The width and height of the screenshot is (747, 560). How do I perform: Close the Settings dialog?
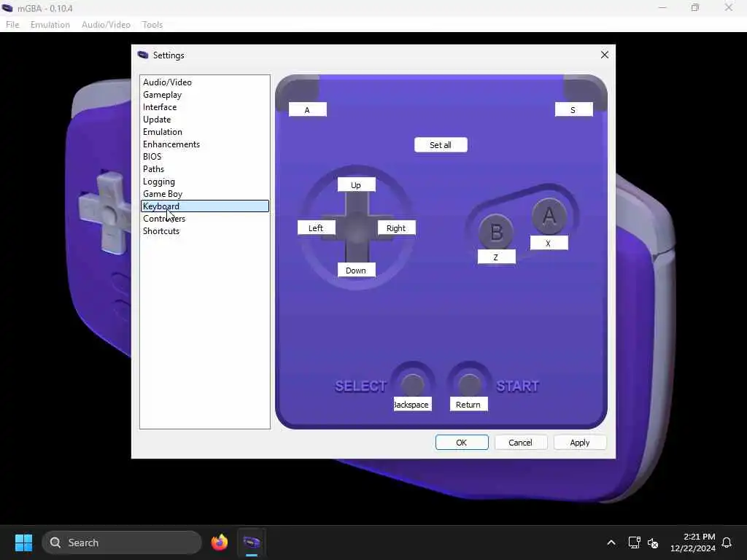[605, 55]
